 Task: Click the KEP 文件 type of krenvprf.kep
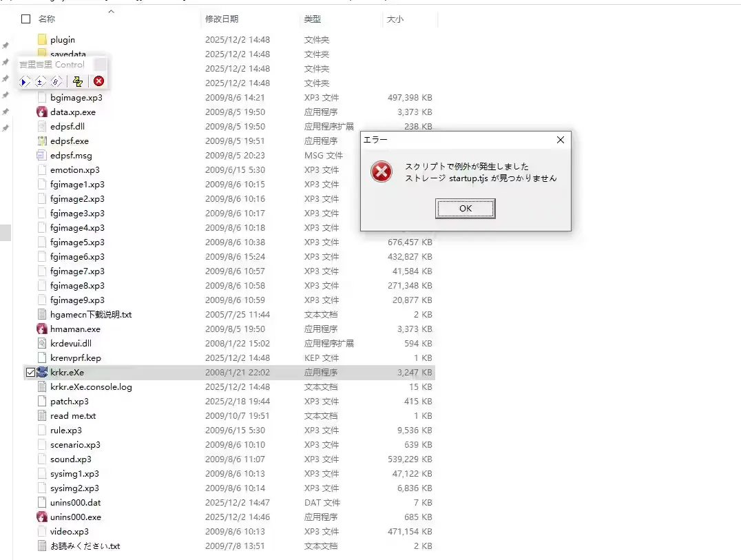[x=322, y=357]
